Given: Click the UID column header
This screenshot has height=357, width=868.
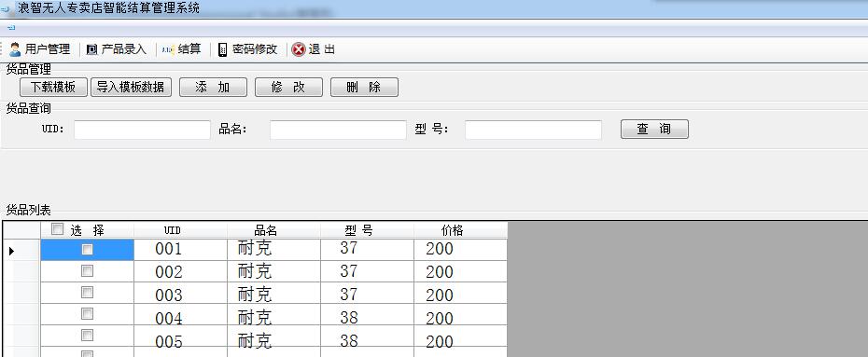Looking at the screenshot, I should 180,230.
